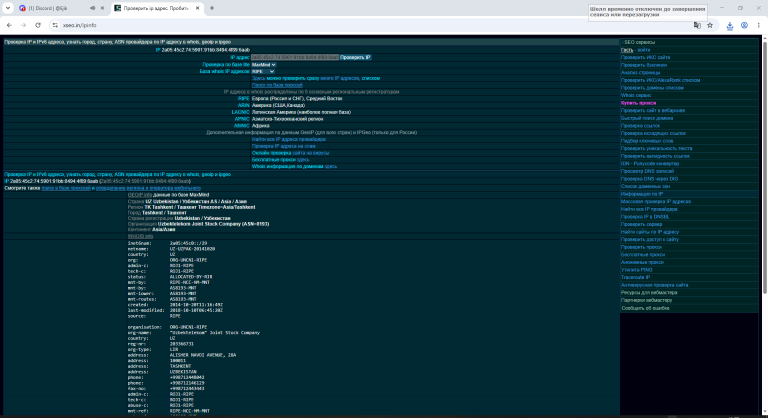Open Поиск по базе прокси link under the form
The width and height of the screenshot is (768, 418).
click(277, 85)
